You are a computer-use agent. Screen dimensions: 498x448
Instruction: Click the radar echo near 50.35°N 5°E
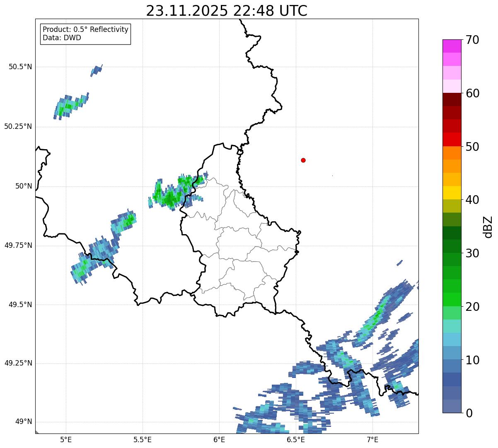pyautogui.click(x=71, y=106)
